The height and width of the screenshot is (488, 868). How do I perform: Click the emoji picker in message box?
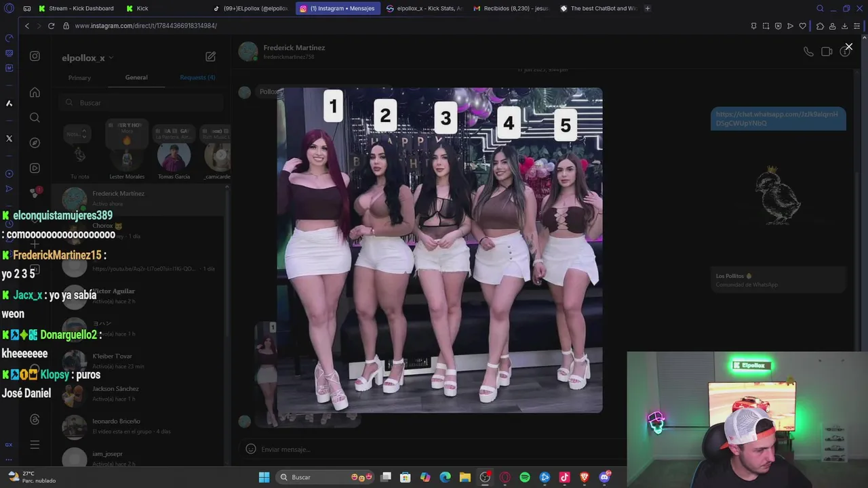[x=250, y=449]
